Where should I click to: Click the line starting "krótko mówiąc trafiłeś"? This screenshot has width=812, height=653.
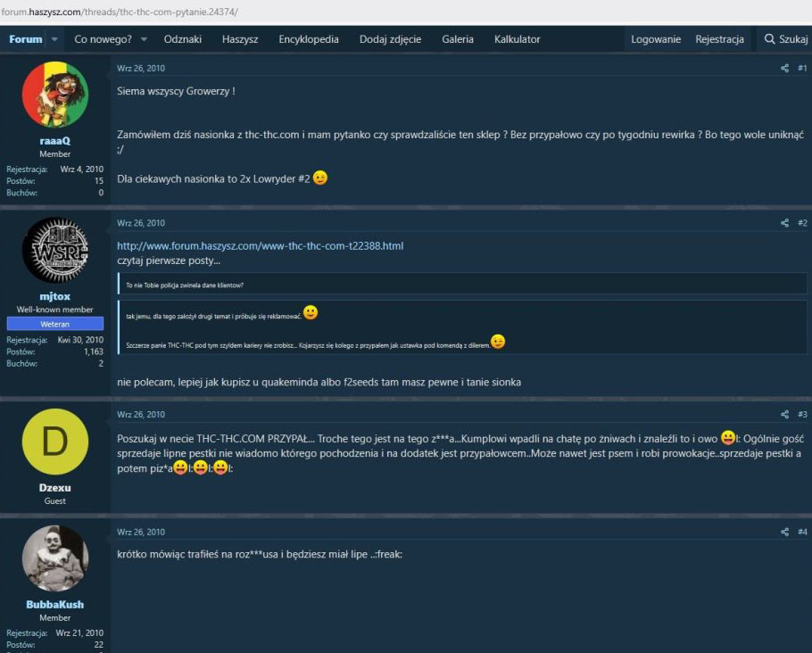[260, 554]
